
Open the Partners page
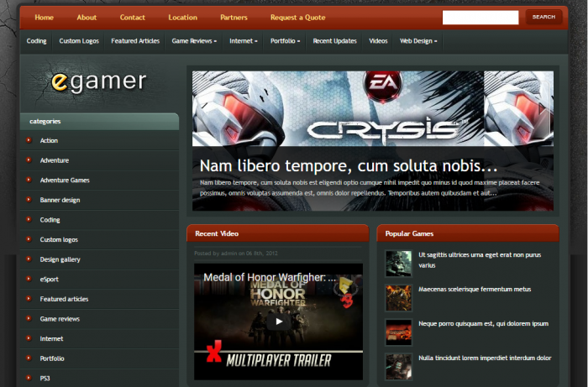pyautogui.click(x=234, y=18)
